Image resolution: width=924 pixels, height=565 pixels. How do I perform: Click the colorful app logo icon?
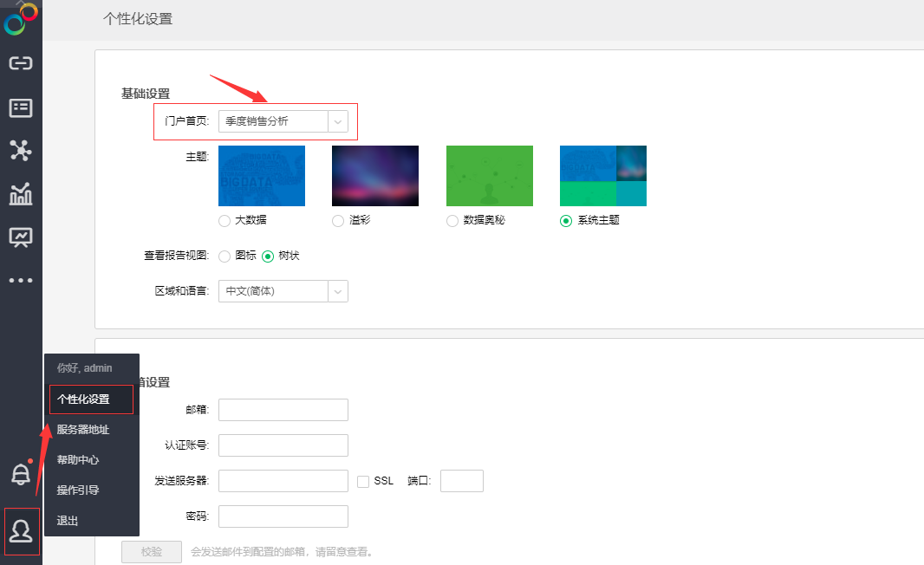coord(21,19)
